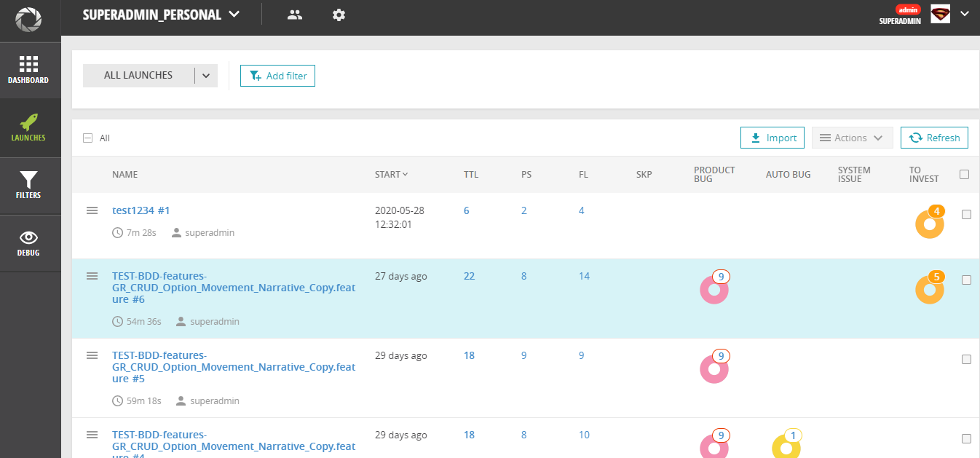
Task: Click failed count 10 in bottom row
Action: (x=584, y=435)
